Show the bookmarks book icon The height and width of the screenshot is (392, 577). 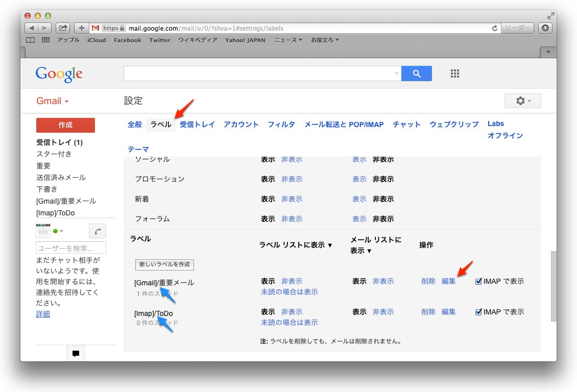(x=31, y=40)
